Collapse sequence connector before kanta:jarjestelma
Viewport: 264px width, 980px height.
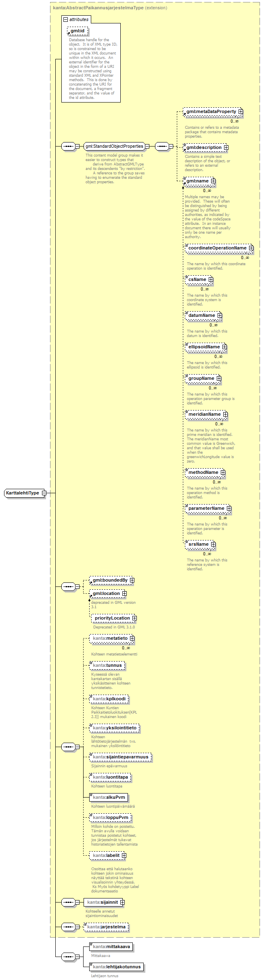pos(77,927)
